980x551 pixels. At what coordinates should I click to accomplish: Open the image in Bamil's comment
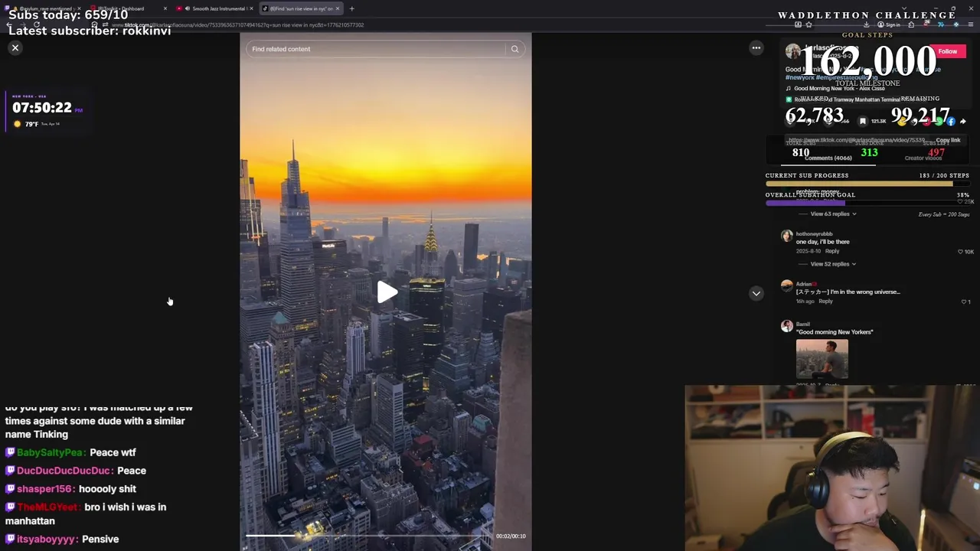click(x=822, y=359)
